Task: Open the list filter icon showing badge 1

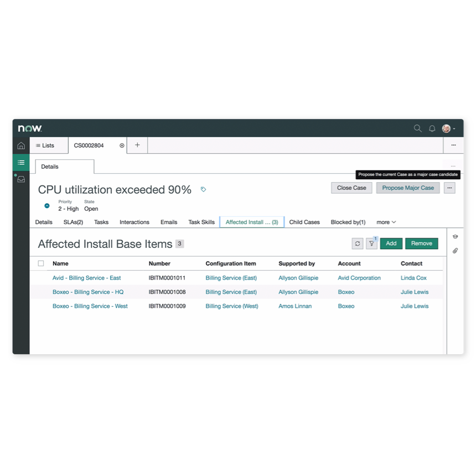Action: point(371,244)
